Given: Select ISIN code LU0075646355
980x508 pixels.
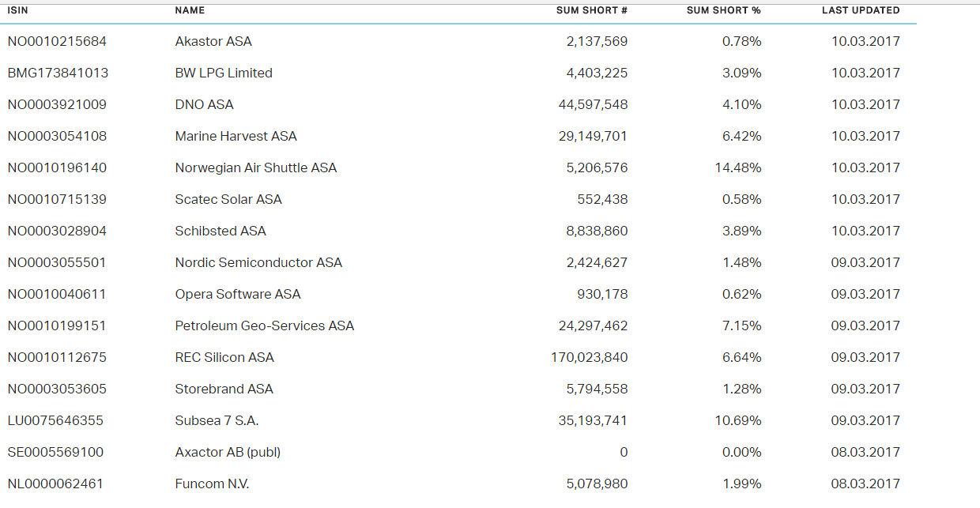Looking at the screenshot, I should pyautogui.click(x=55, y=420).
